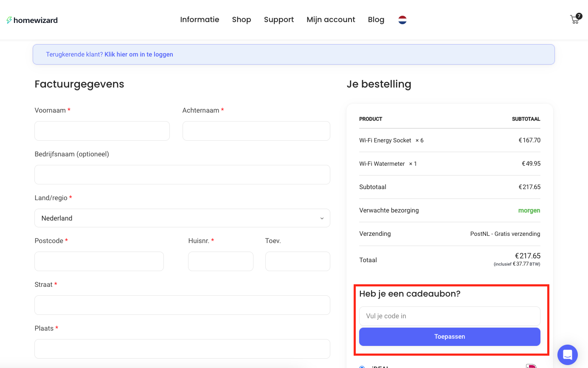Click the €167.70 subtotal value

(529, 140)
